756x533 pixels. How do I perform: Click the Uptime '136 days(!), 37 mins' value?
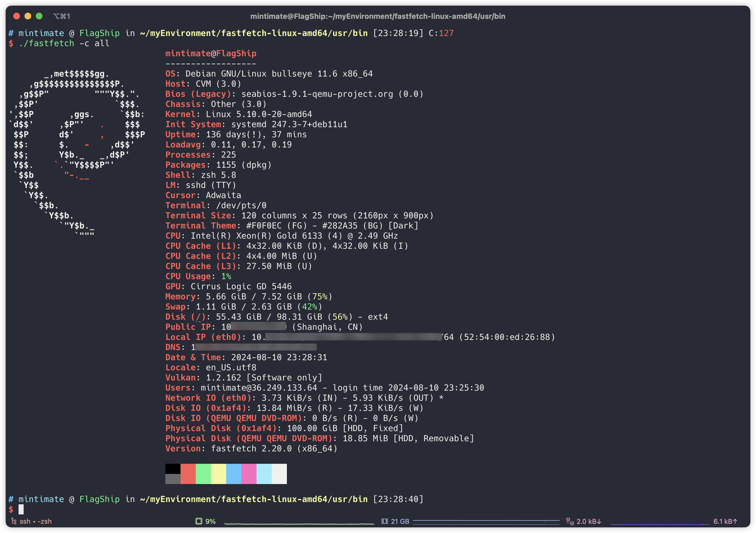pyautogui.click(x=256, y=135)
